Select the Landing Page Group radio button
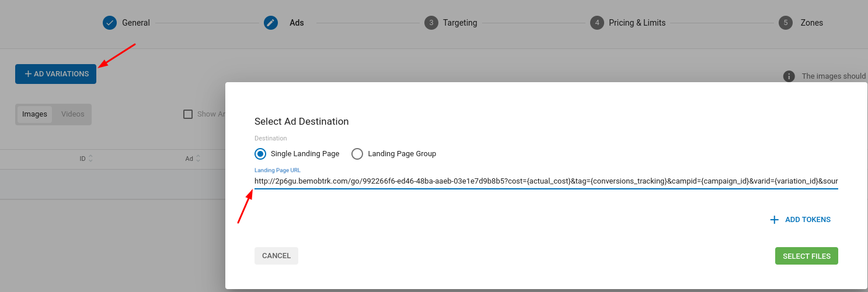This screenshot has height=292, width=868. [357, 154]
